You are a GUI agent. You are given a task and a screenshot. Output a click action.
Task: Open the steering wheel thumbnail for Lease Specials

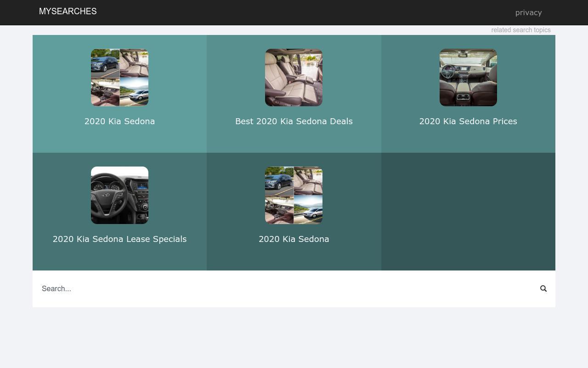tap(119, 195)
